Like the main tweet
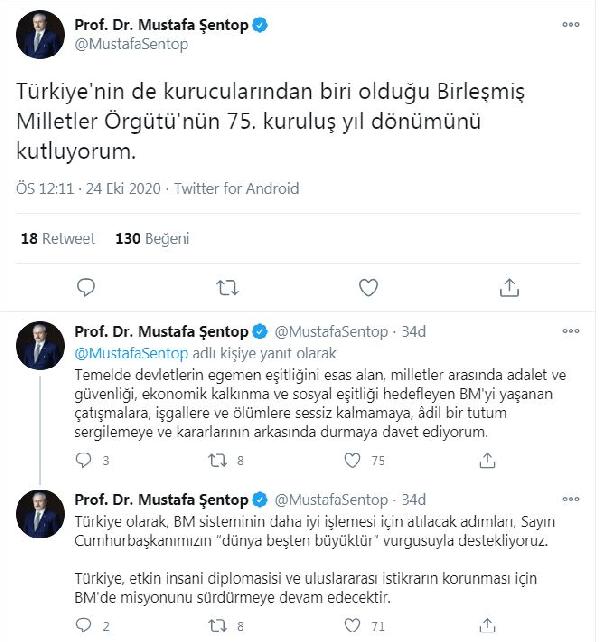Image resolution: width=600 pixels, height=642 pixels. click(368, 288)
